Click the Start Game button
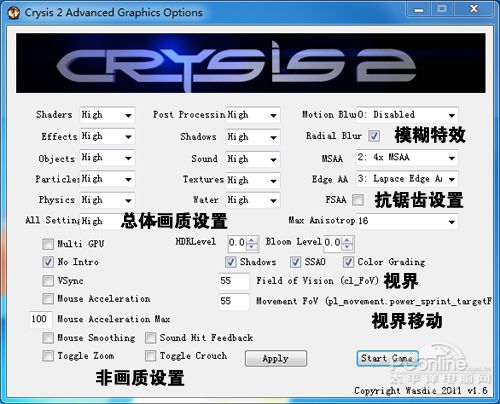The image size is (500, 404). click(388, 359)
